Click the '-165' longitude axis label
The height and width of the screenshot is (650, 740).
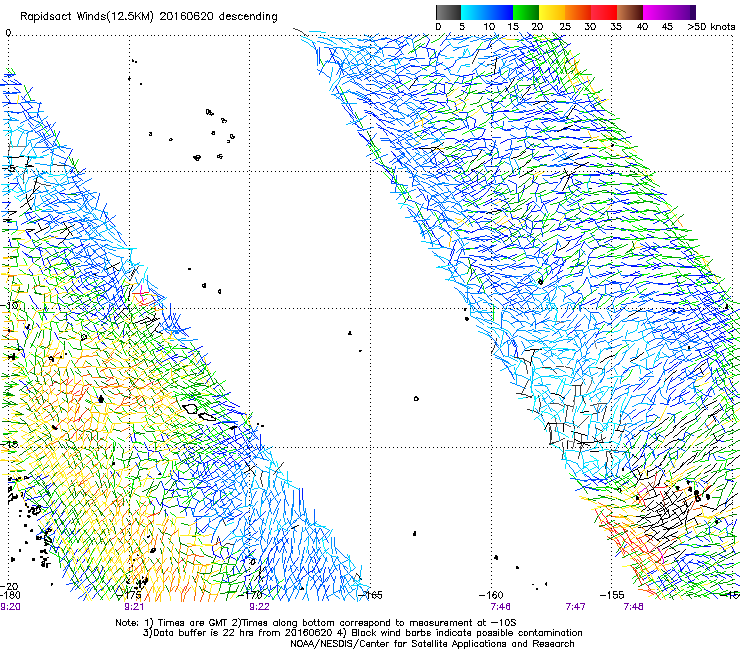pyautogui.click(x=370, y=595)
